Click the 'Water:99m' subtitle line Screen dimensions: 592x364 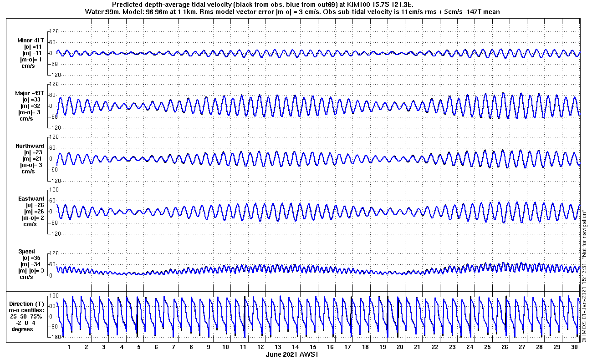(x=292, y=12)
